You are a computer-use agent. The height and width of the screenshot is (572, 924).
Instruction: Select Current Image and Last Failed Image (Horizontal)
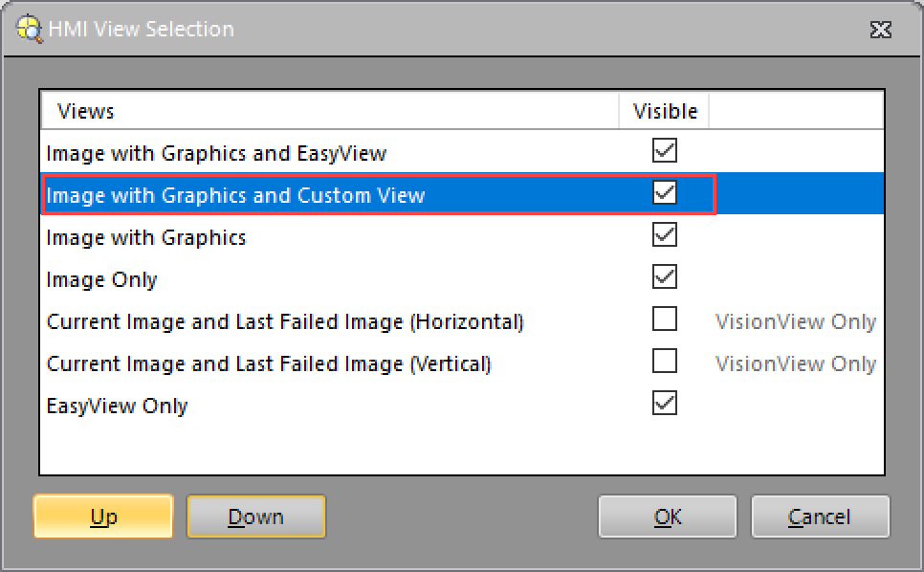(x=285, y=321)
